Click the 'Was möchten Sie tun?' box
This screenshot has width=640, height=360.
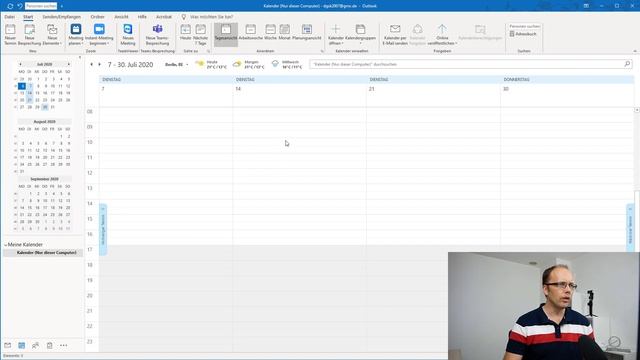pyautogui.click(x=211, y=17)
